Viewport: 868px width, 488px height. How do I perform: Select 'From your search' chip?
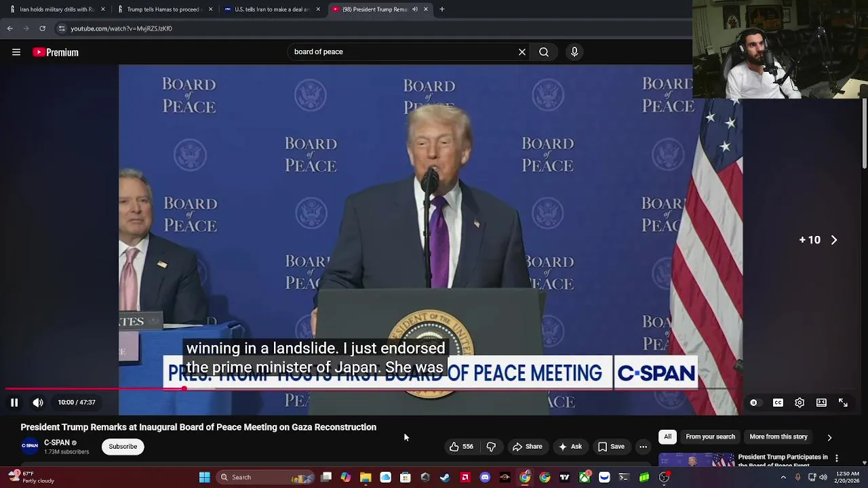pyautogui.click(x=710, y=436)
